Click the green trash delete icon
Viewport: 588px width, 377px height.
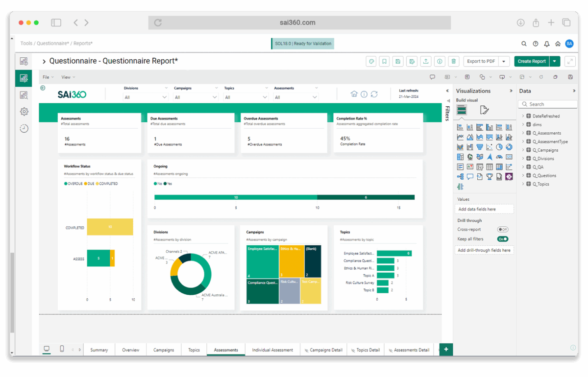(454, 61)
